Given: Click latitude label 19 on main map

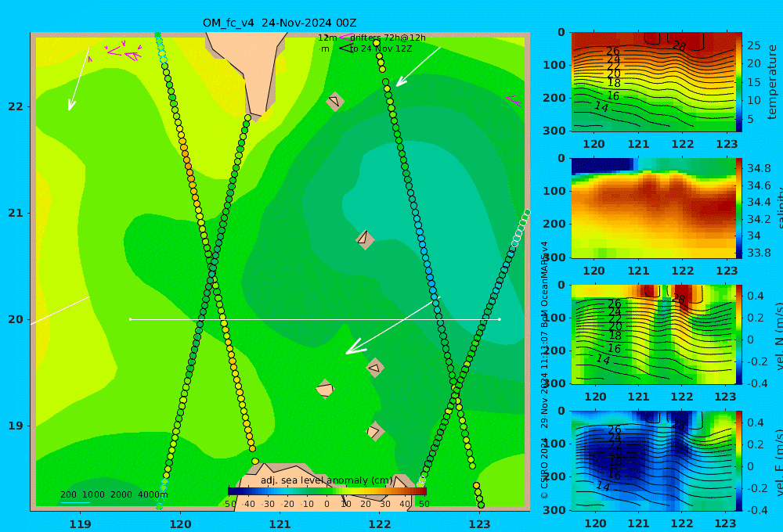Looking at the screenshot, I should 16,426.
